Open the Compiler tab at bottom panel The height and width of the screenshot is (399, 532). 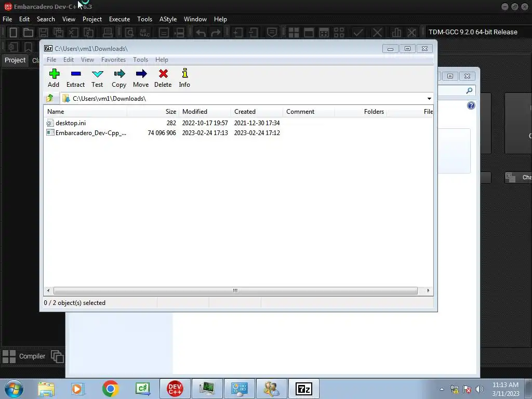click(x=24, y=356)
